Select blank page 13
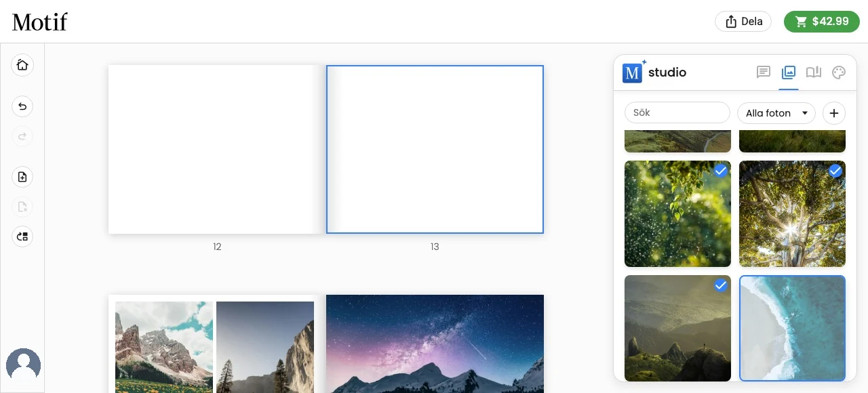The width and height of the screenshot is (868, 393). tap(435, 149)
